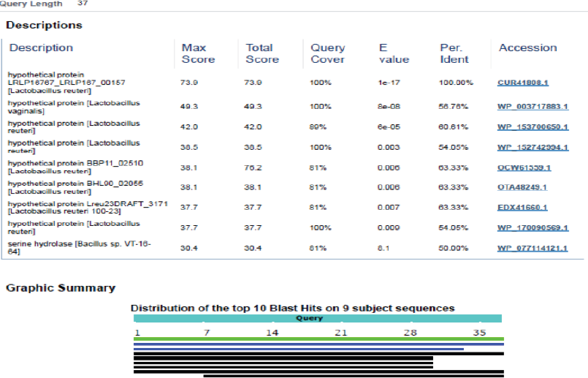Viewport: 588px width, 378px height.
Task: Open accession link WP_003717883.1
Action: click(532, 107)
